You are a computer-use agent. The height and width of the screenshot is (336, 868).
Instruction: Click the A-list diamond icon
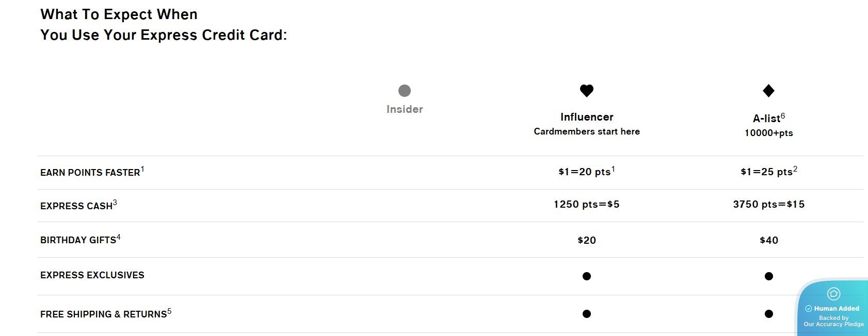pos(768,91)
